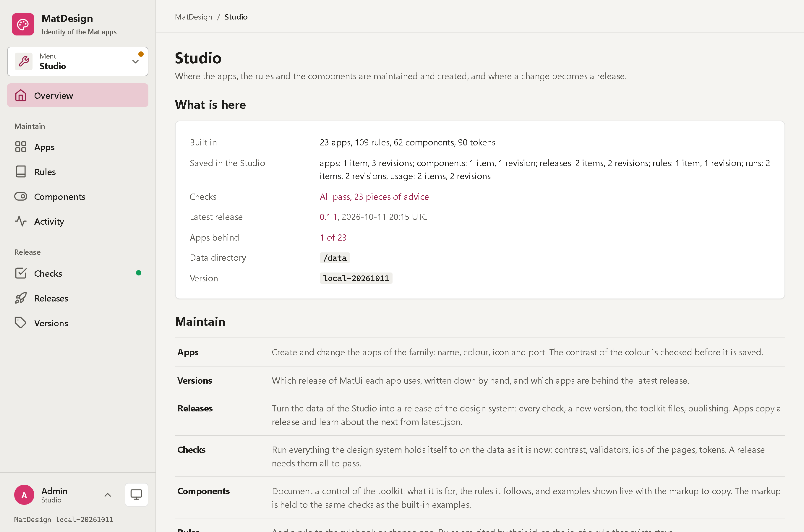The image size is (804, 532).
Task: Click the monitor theme icon button
Action: 136,495
